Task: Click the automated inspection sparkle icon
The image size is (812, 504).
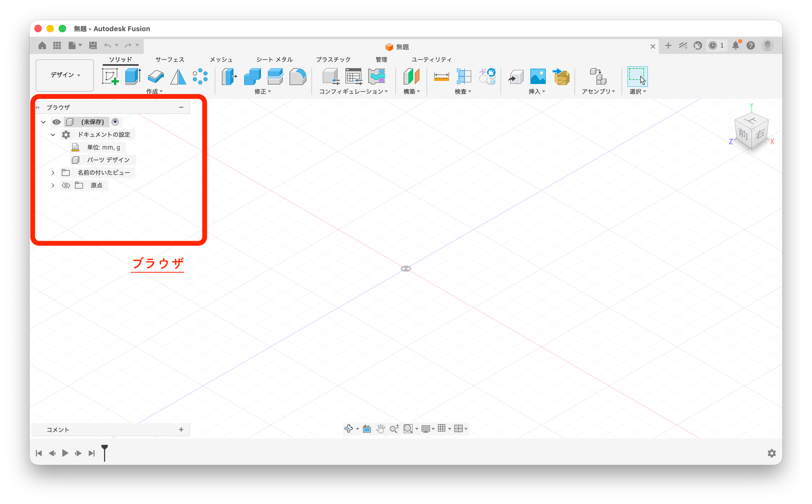Action: pyautogui.click(x=487, y=77)
